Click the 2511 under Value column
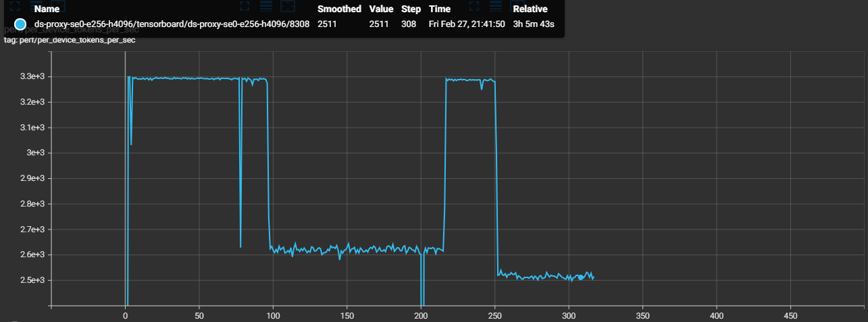 coord(378,24)
